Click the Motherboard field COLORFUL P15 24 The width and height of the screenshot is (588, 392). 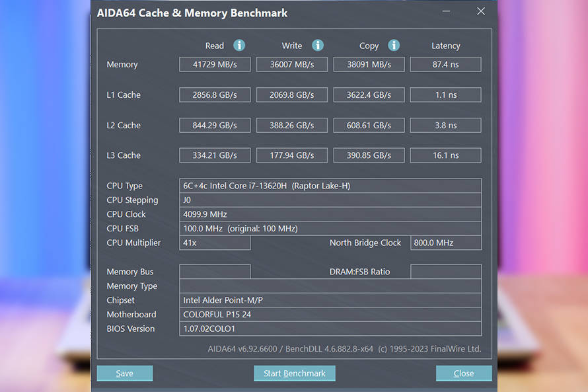pyautogui.click(x=330, y=315)
